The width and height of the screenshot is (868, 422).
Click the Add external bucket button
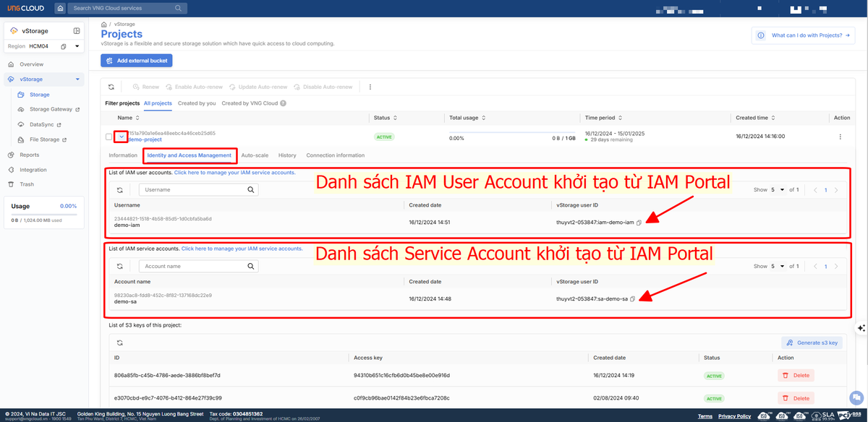pyautogui.click(x=137, y=61)
